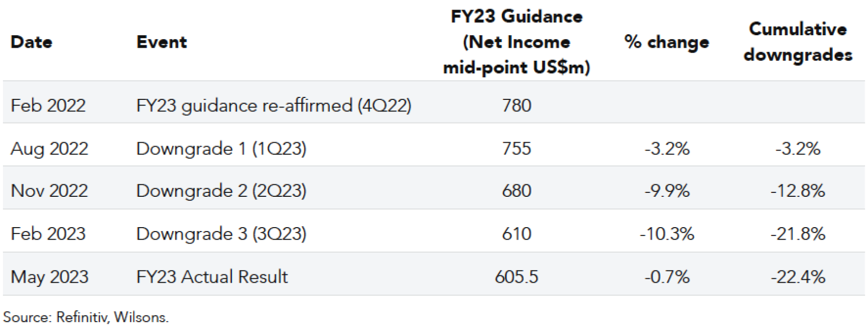Select the Cumulative downgrades header
The height and width of the screenshot is (327, 868).
pos(798,42)
